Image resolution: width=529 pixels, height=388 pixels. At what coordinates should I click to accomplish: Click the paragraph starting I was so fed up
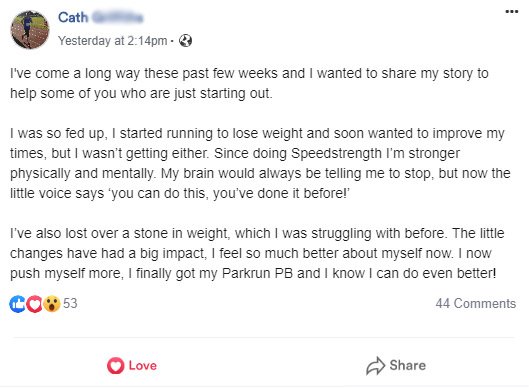(x=260, y=163)
